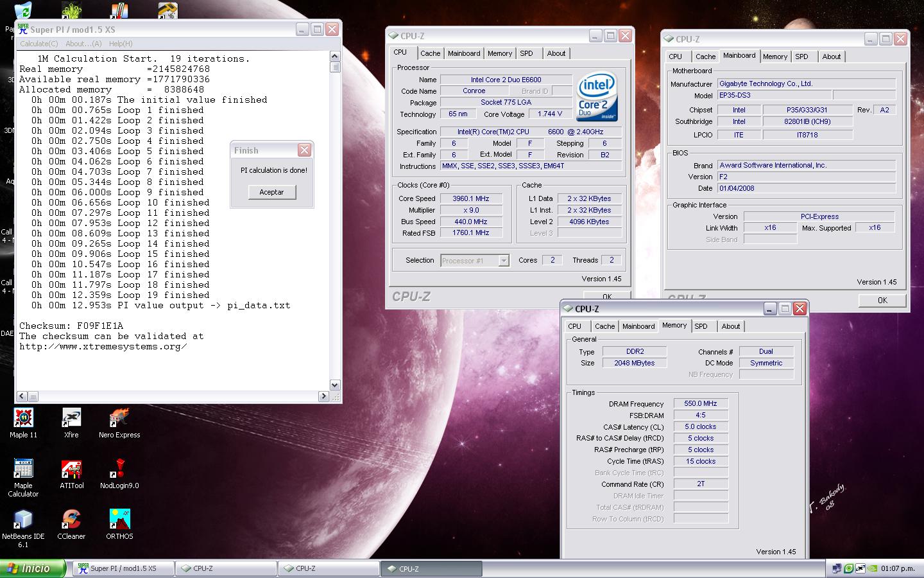This screenshot has height=578, width=924.
Task: Launch Nero Express desktop icon
Action: [119, 423]
